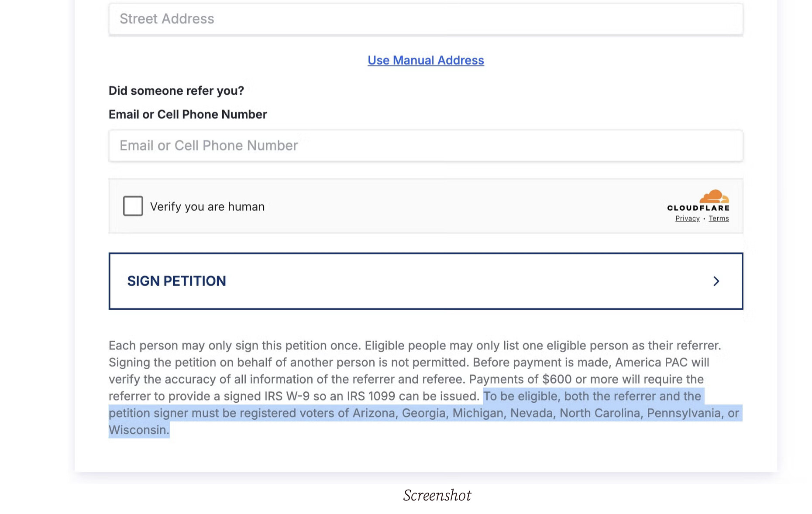
Task: Focus the Email or Cell Phone Number textbox
Action: [x=426, y=145]
